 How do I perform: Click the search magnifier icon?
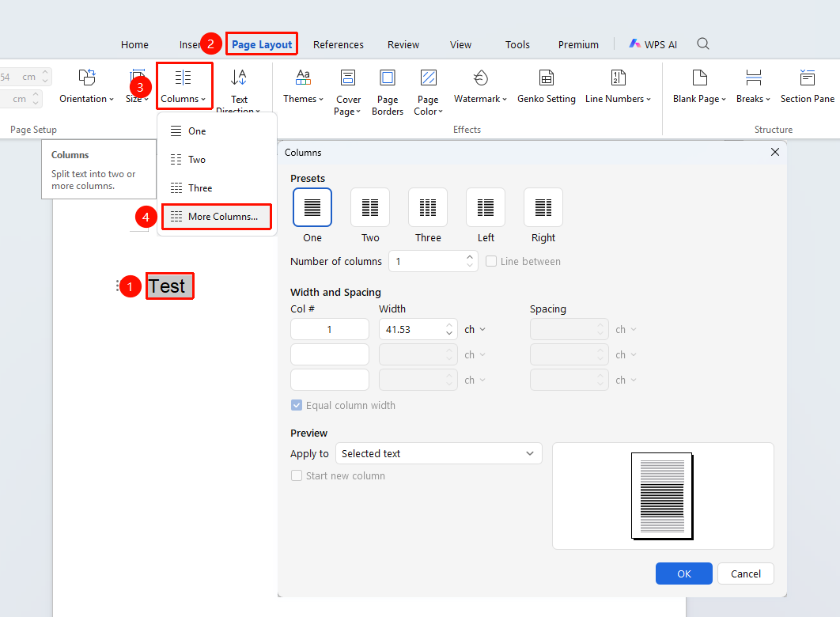(x=703, y=44)
